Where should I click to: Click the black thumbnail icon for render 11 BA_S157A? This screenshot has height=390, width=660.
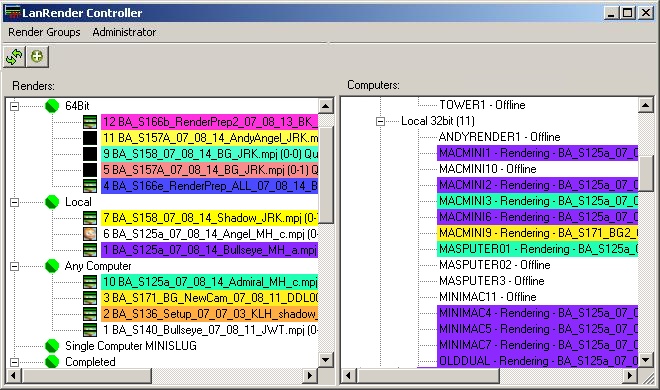coord(90,138)
